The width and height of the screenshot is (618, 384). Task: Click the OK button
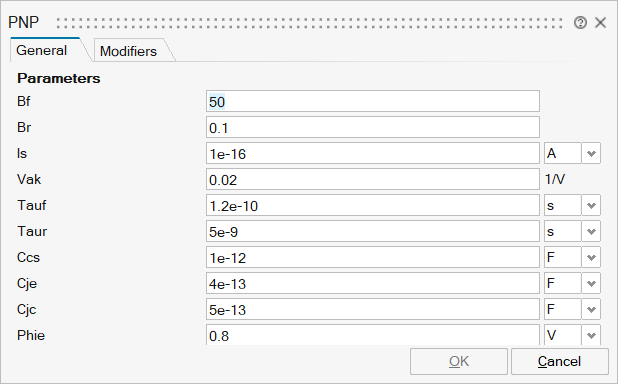(x=459, y=361)
